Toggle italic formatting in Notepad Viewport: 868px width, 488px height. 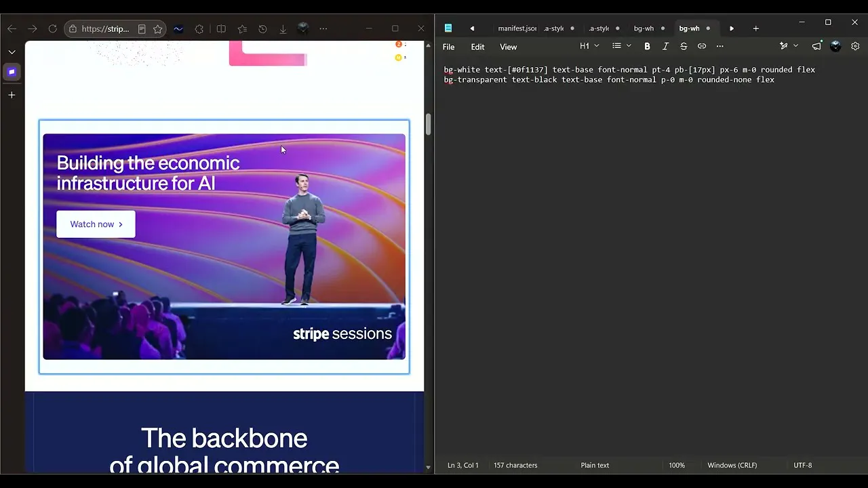click(x=665, y=46)
